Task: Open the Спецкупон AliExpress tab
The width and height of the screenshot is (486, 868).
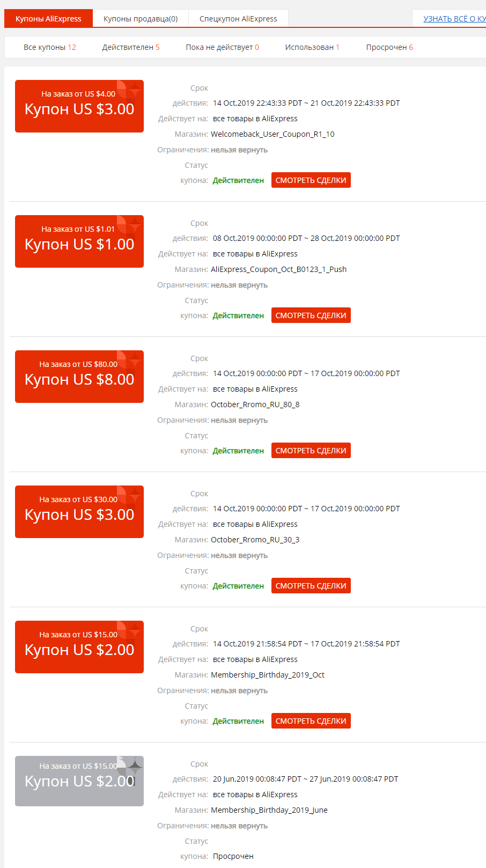Action: click(239, 19)
